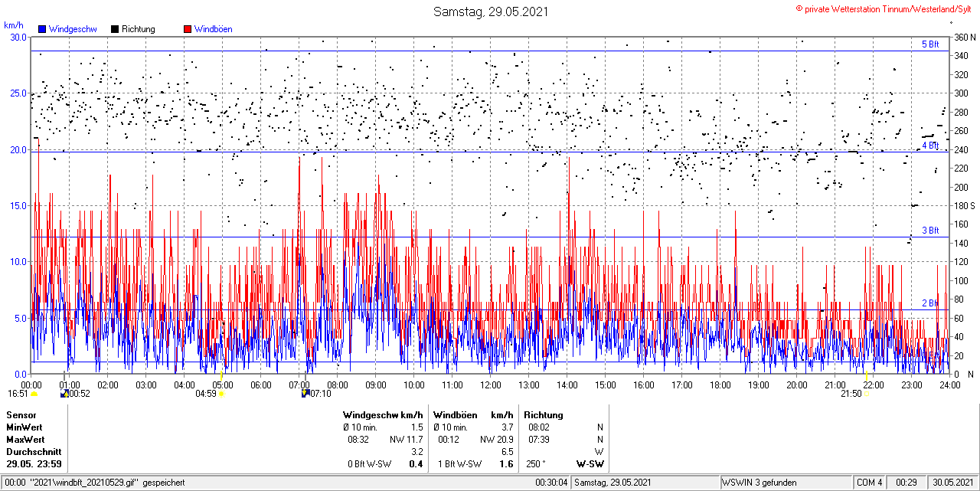Viewport: 980px width, 491px height.
Task: Click the '180 S' direction axis label
Action: coord(964,205)
